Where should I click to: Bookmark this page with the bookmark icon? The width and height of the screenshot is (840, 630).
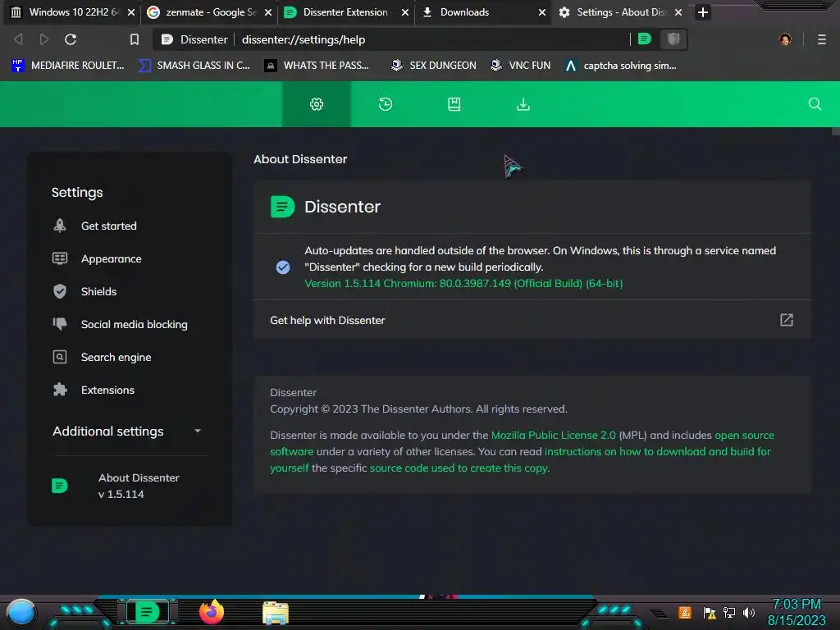coord(135,39)
